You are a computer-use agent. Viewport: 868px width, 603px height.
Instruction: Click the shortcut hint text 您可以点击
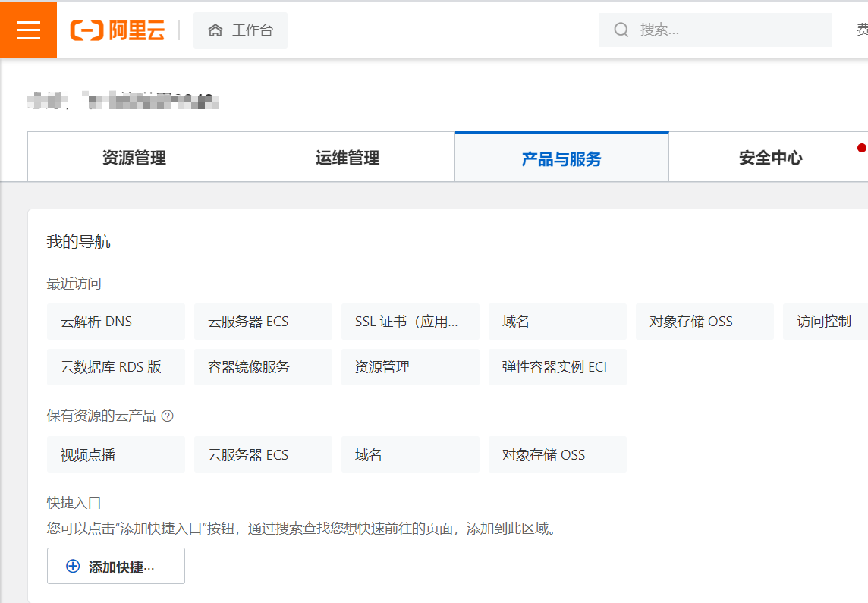coord(302,529)
